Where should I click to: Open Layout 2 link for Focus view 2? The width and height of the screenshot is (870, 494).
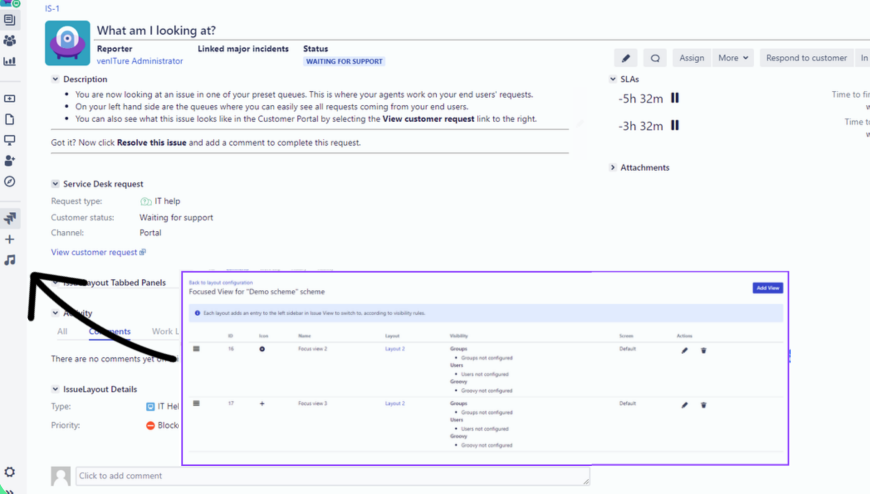click(x=395, y=349)
